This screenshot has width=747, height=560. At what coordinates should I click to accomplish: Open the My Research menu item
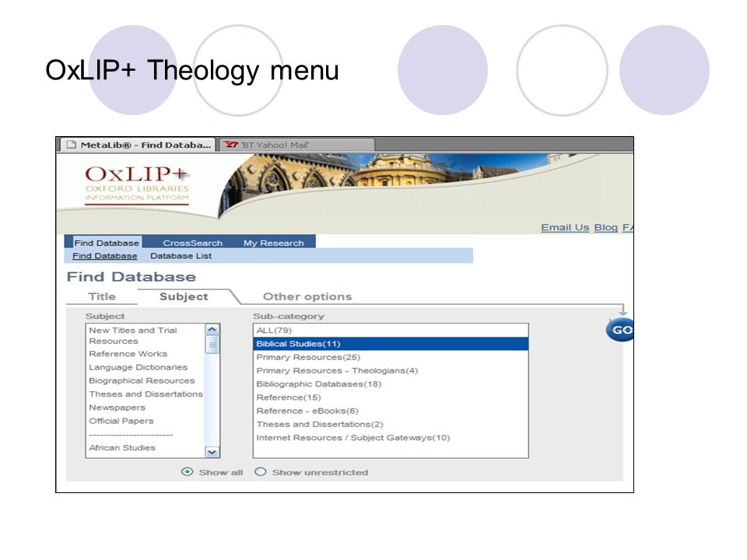pyautogui.click(x=273, y=243)
